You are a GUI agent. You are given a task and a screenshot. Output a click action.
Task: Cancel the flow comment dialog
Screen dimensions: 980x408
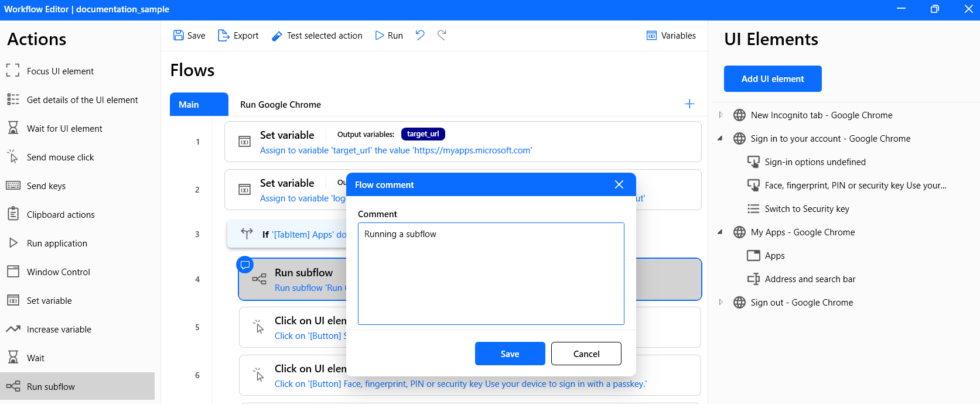click(586, 354)
